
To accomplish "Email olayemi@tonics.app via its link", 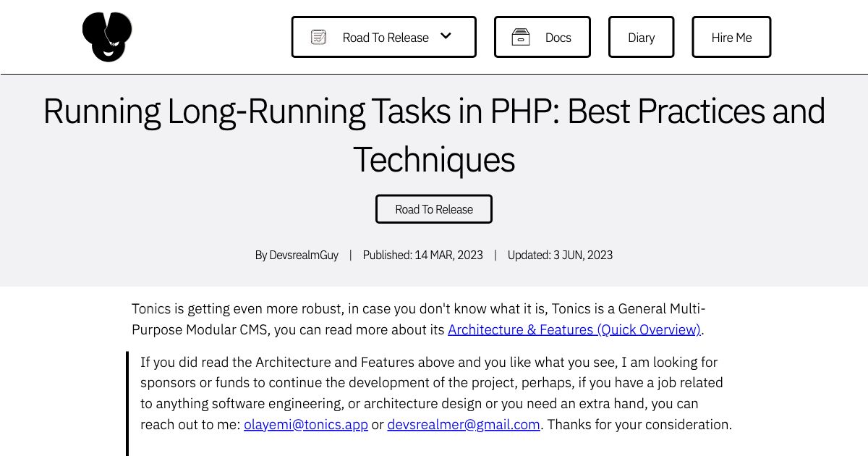I will pyautogui.click(x=305, y=424).
